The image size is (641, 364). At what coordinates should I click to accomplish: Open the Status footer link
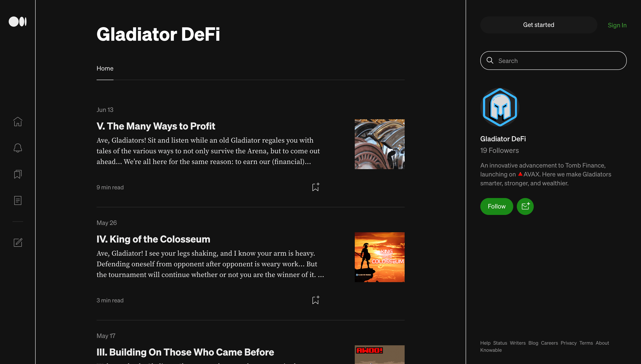[x=500, y=343]
